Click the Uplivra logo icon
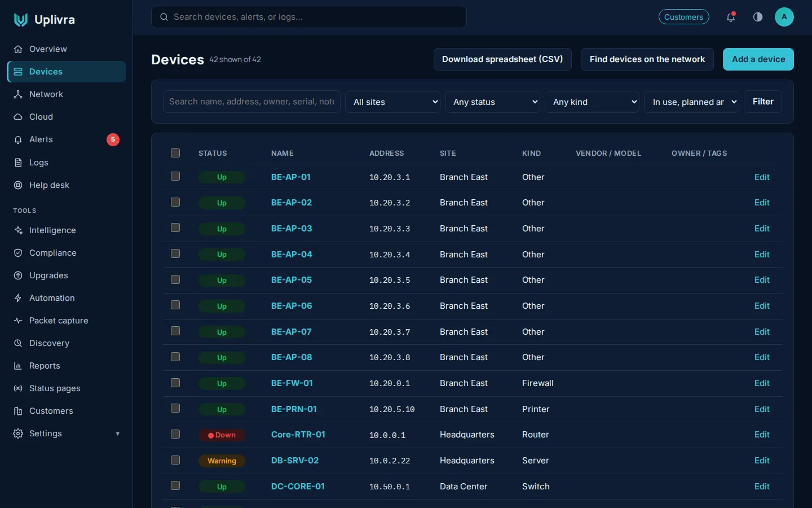The image size is (812, 508). 21,20
